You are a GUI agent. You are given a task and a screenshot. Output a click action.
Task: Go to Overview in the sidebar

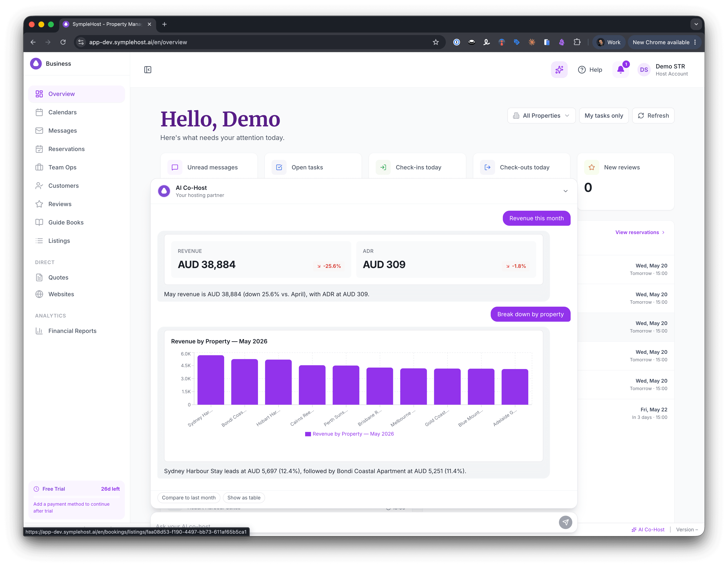pyautogui.click(x=76, y=94)
